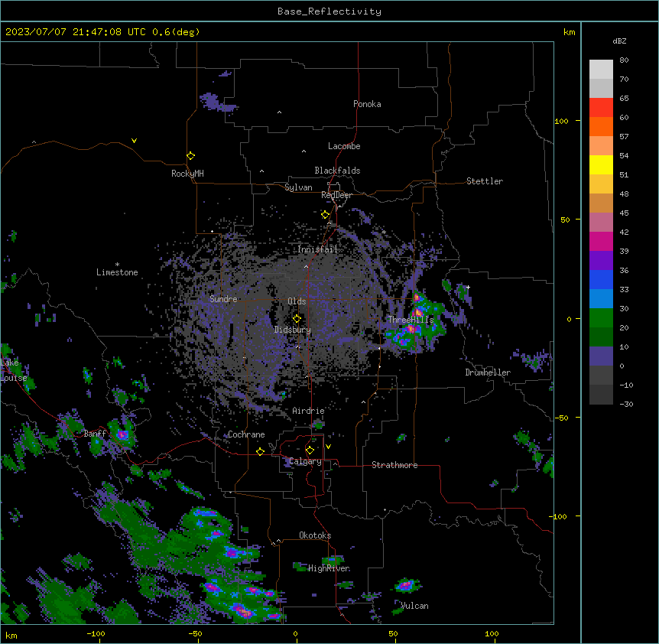Click the white asterisk above Limestone
659x644 pixels.
(117, 265)
